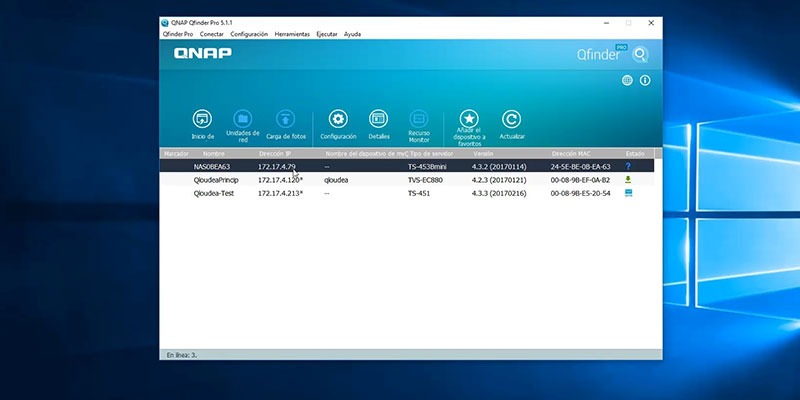Show device Detalles icon
Screen dimensions: 800x400
point(379,119)
